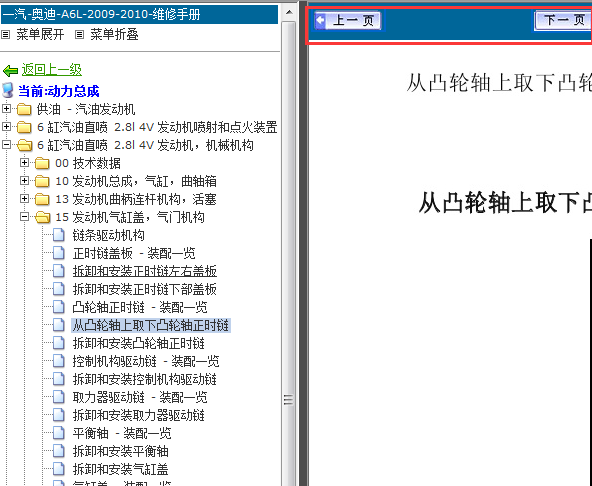
Task: Click the document icon of 拆卸和安装正时链下部盖板
Action: click(59, 289)
